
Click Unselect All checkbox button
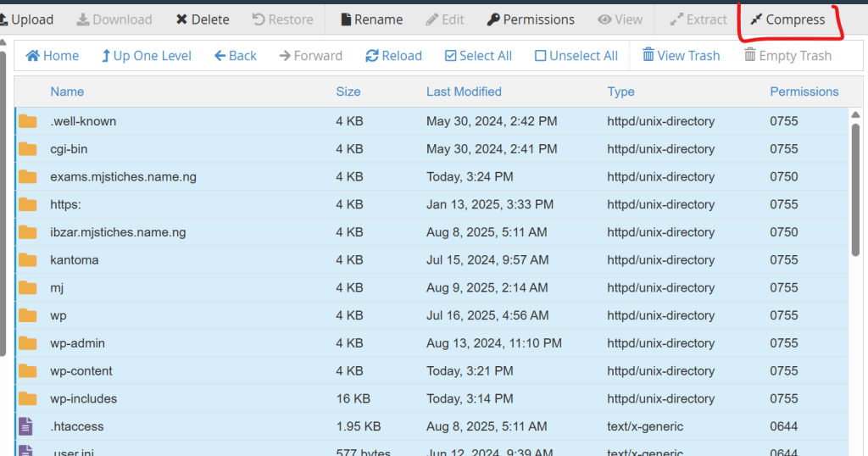point(576,56)
